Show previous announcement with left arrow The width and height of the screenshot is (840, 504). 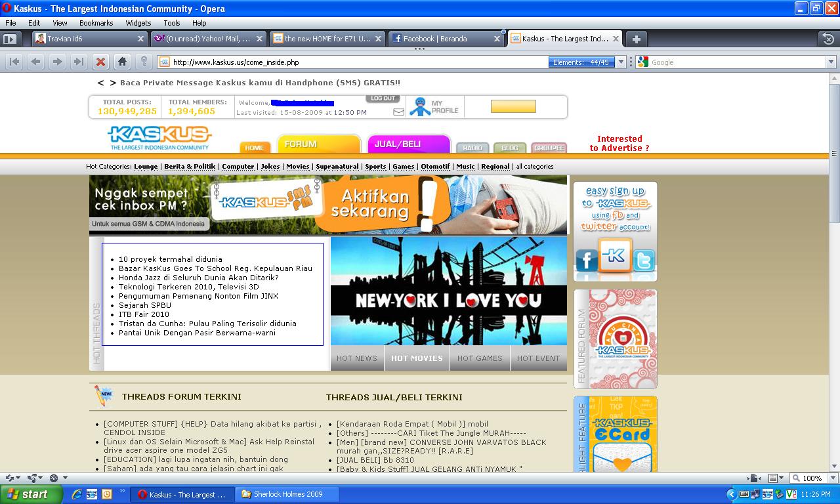100,83
